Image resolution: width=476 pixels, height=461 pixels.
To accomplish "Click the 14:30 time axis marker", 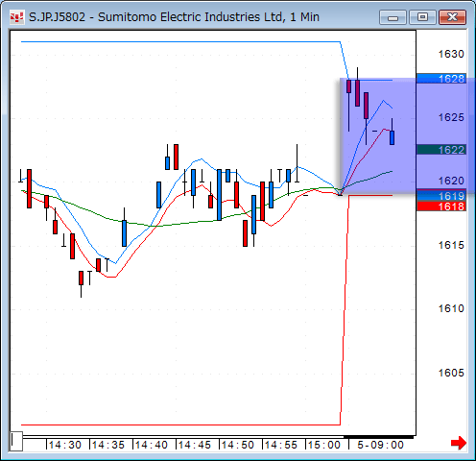I will [x=65, y=445].
